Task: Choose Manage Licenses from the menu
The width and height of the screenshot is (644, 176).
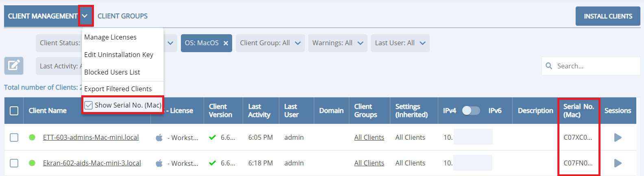Action: (x=110, y=37)
